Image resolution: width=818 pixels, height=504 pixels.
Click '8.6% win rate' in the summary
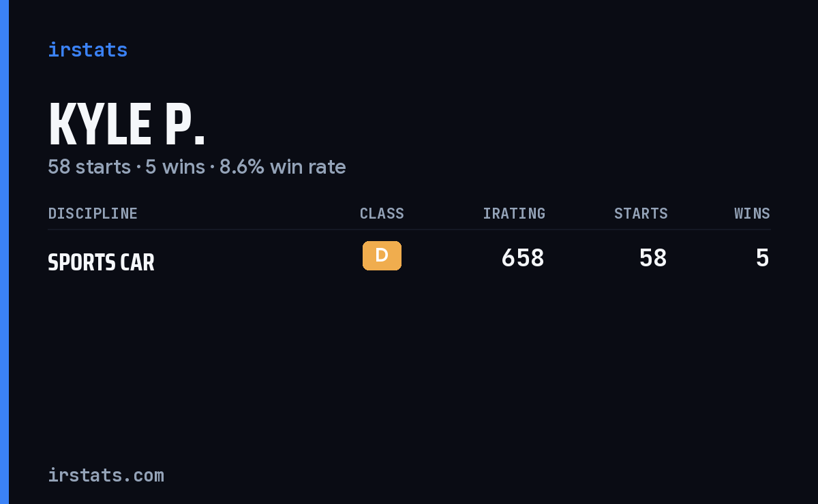(x=282, y=167)
